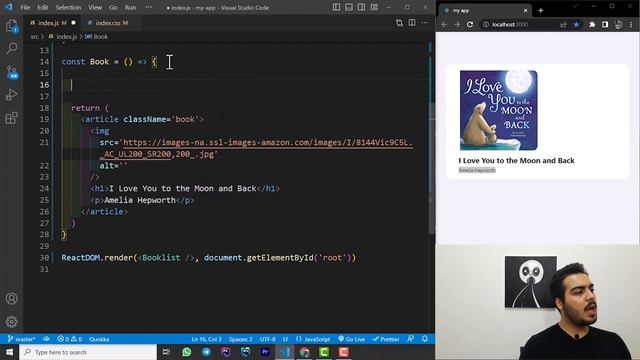Viewport: 640px width, 360px height.
Task: Change file encoding UTF-8
Action: tap(268, 339)
